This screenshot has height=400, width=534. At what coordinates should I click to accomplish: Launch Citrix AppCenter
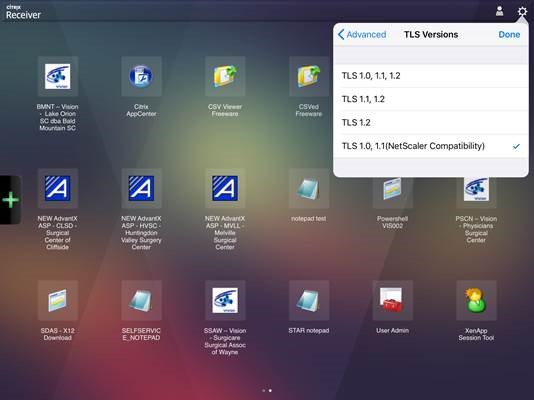(x=141, y=76)
